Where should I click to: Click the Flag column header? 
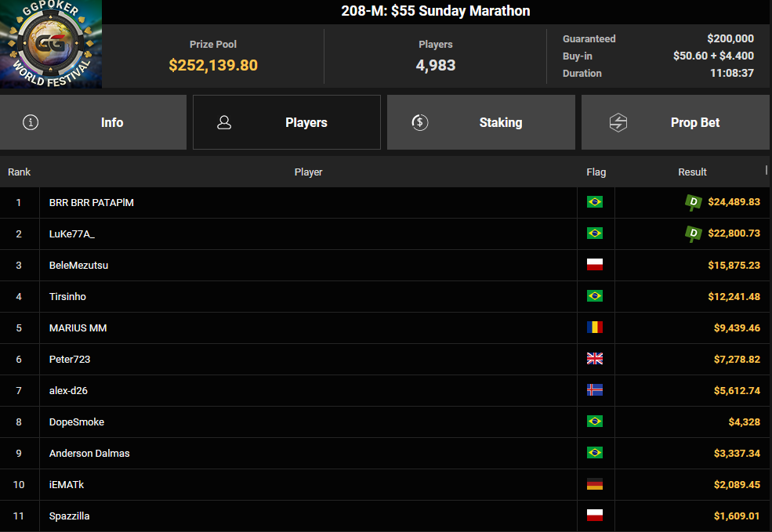[x=596, y=172]
